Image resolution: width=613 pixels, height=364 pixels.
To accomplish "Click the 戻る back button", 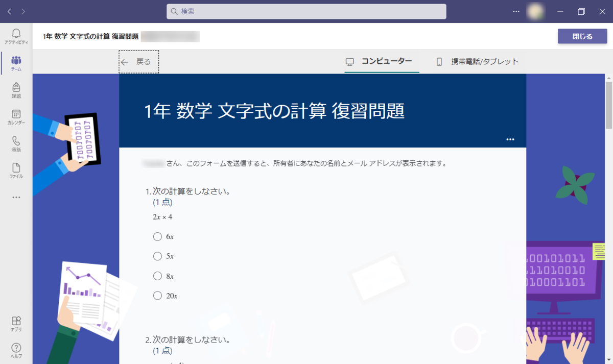I will 138,61.
